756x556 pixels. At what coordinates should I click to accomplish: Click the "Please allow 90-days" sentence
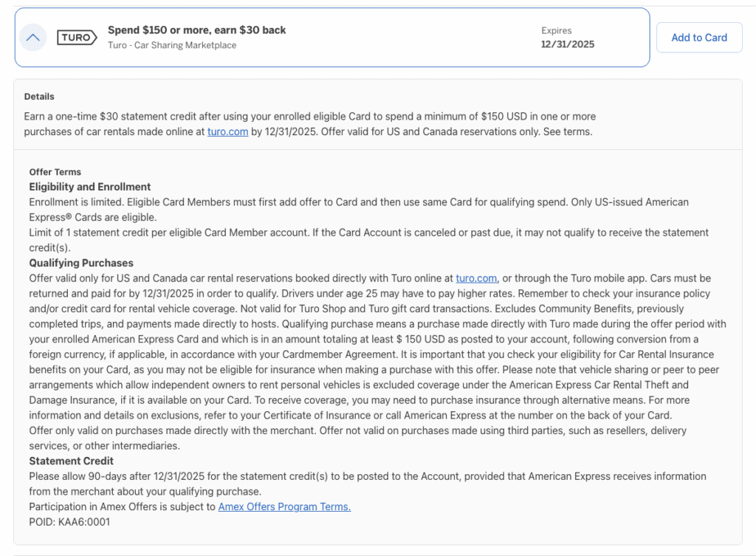221,476
